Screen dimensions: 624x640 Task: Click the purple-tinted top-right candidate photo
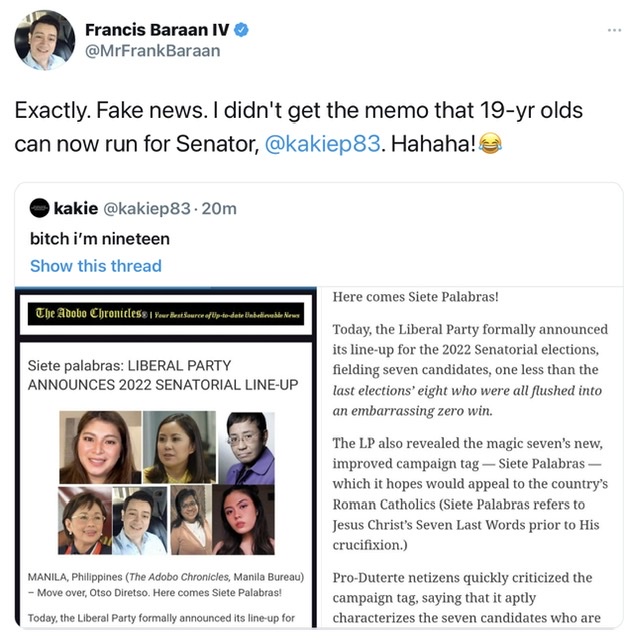pos(248,446)
